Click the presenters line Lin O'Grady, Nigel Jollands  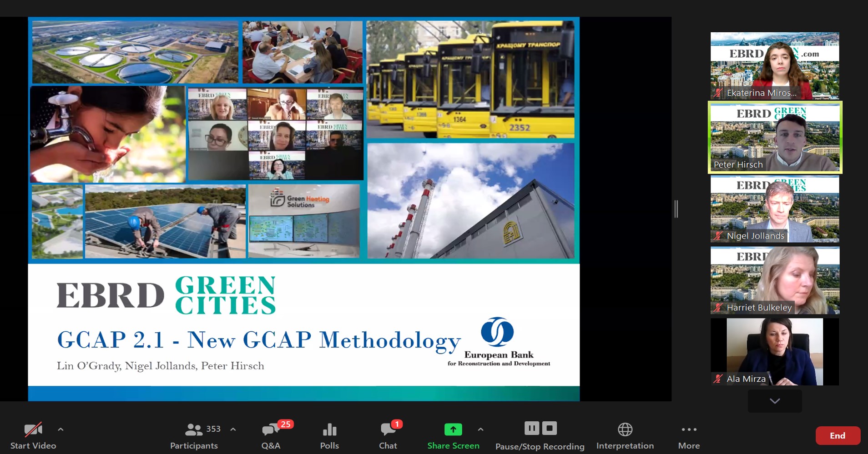160,366
